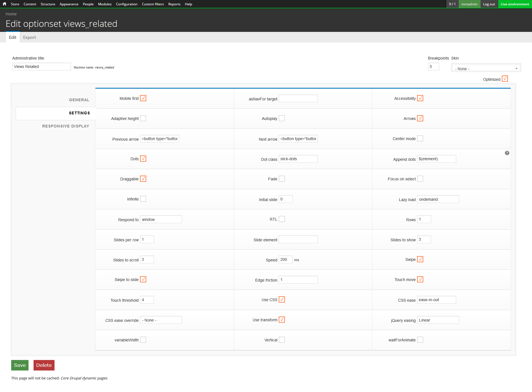Click the Save button
Screen dimensions: 532x392
pos(20,365)
